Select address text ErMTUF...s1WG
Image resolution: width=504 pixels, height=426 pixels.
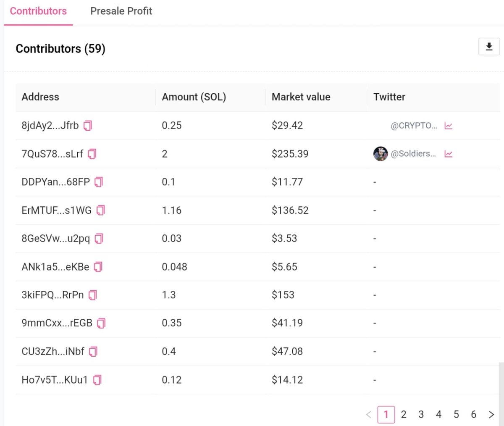57,210
